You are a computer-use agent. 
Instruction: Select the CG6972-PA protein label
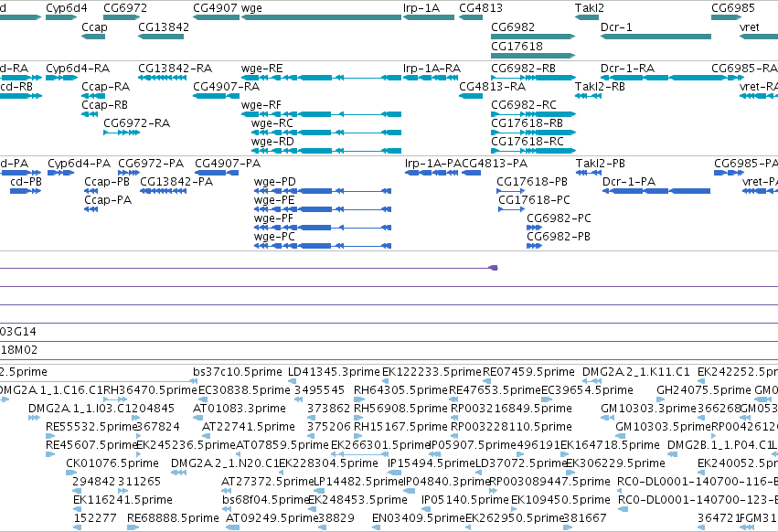151,164
